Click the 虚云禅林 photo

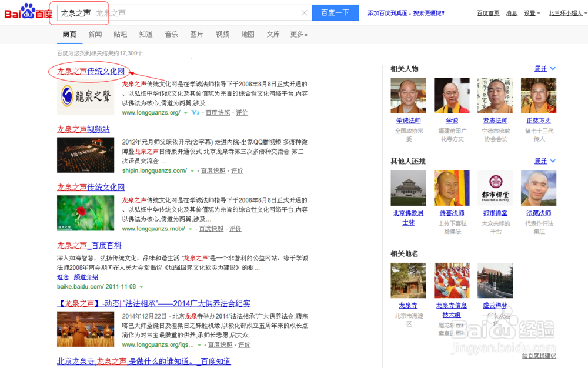[495, 280]
